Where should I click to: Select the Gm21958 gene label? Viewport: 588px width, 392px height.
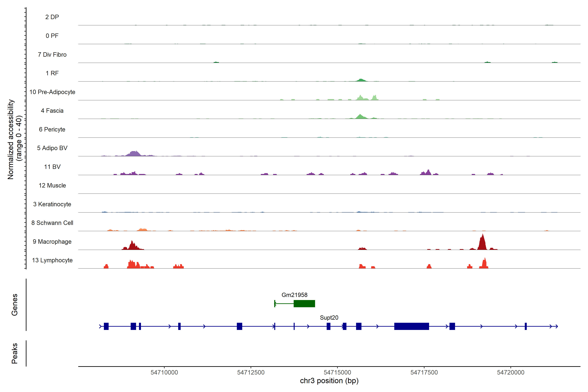pos(294,295)
